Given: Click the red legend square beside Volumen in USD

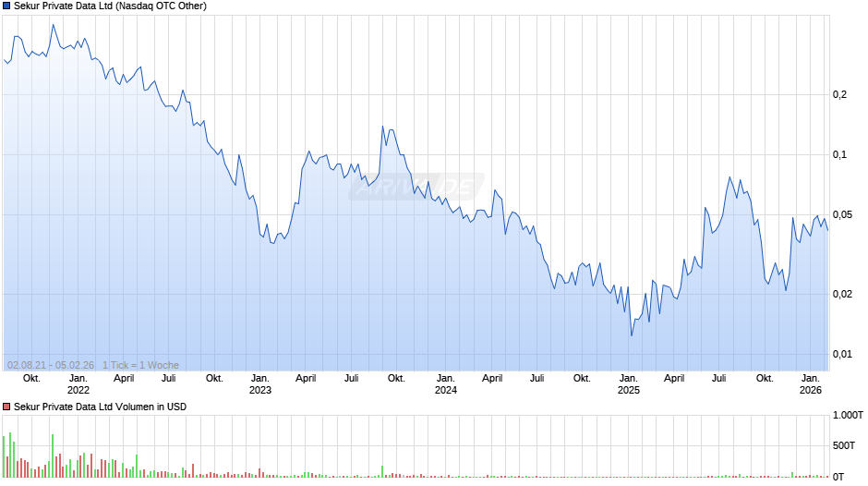Looking at the screenshot, I should pyautogui.click(x=6, y=407).
